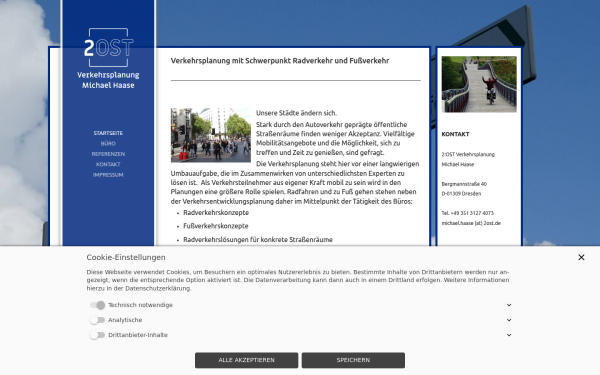
Task: Close the cookie settings banner
Action: pyautogui.click(x=581, y=258)
